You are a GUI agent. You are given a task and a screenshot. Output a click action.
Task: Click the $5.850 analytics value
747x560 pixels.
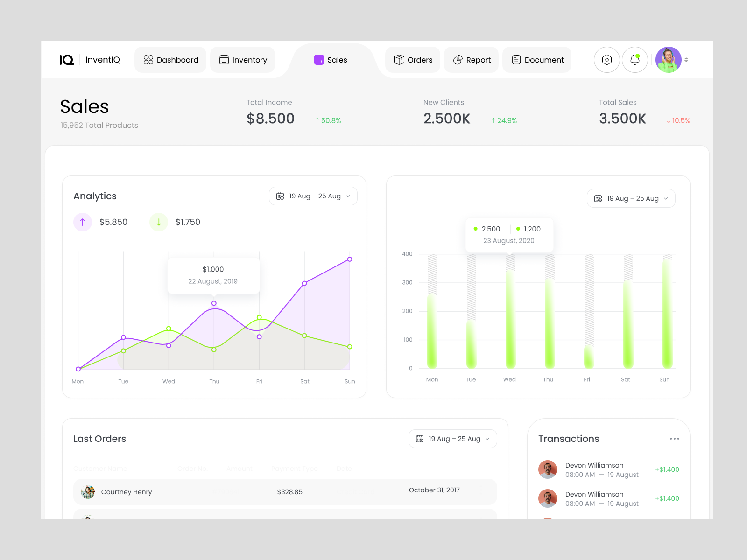(113, 222)
